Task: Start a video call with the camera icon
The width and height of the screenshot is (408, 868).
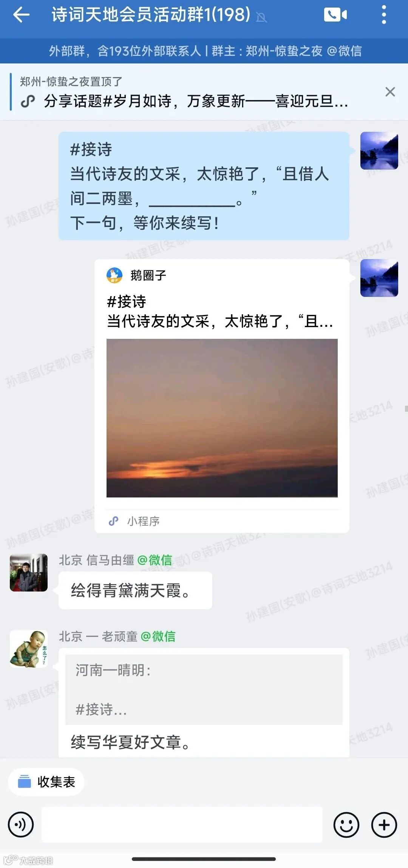Action: (335, 15)
